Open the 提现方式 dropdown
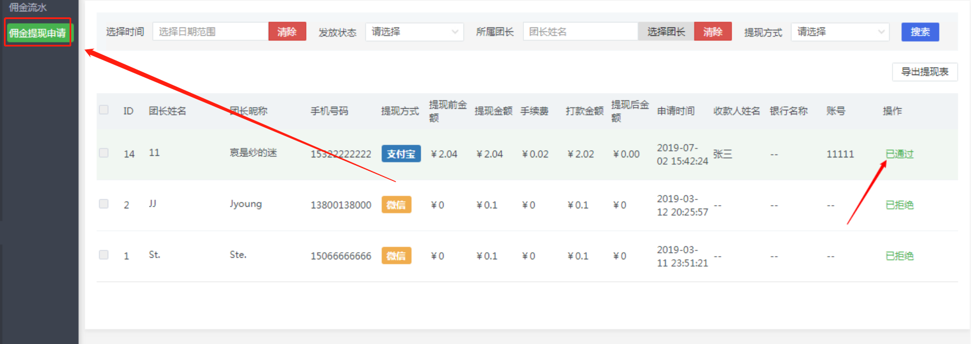Image resolution: width=980 pixels, height=344 pixels. 840,32
